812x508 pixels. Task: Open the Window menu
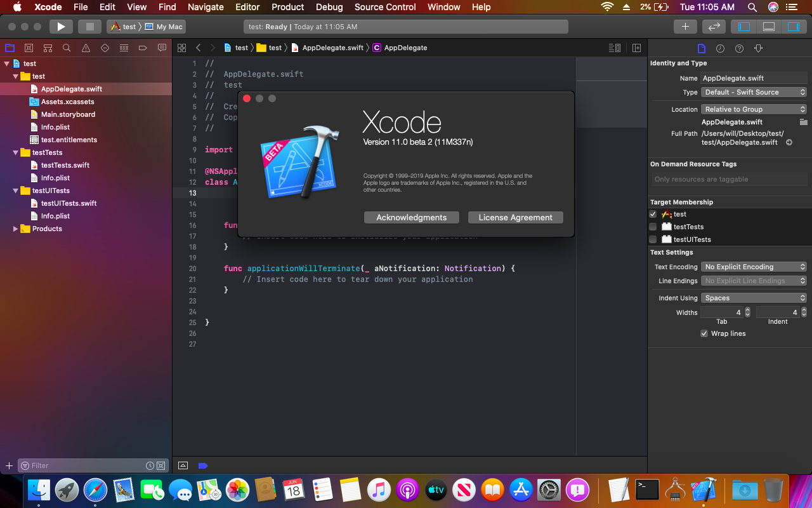pyautogui.click(x=444, y=7)
